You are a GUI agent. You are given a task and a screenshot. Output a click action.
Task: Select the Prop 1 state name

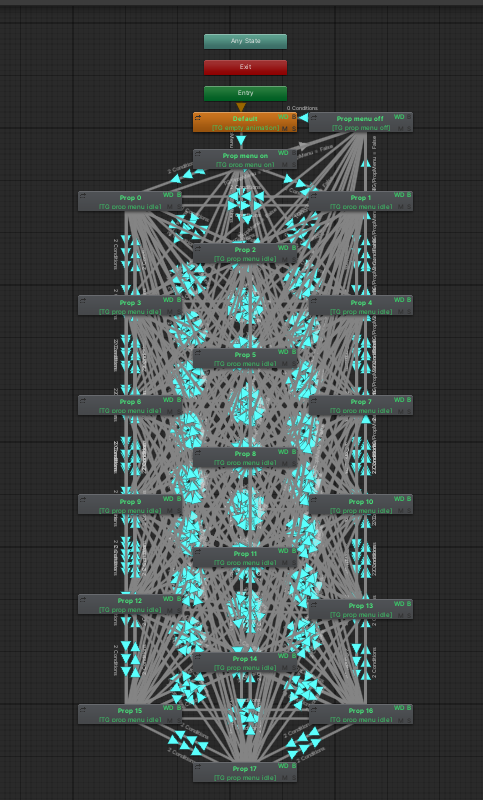[x=361, y=198]
